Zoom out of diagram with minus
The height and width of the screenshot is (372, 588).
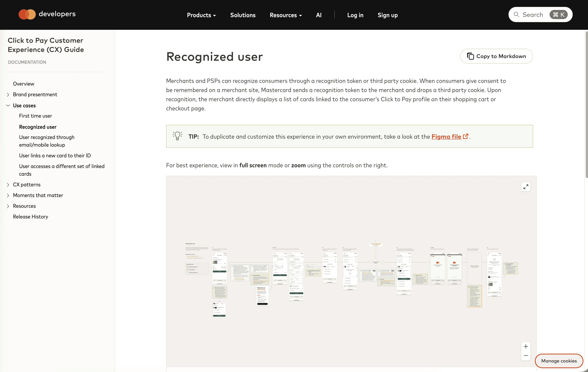point(526,356)
